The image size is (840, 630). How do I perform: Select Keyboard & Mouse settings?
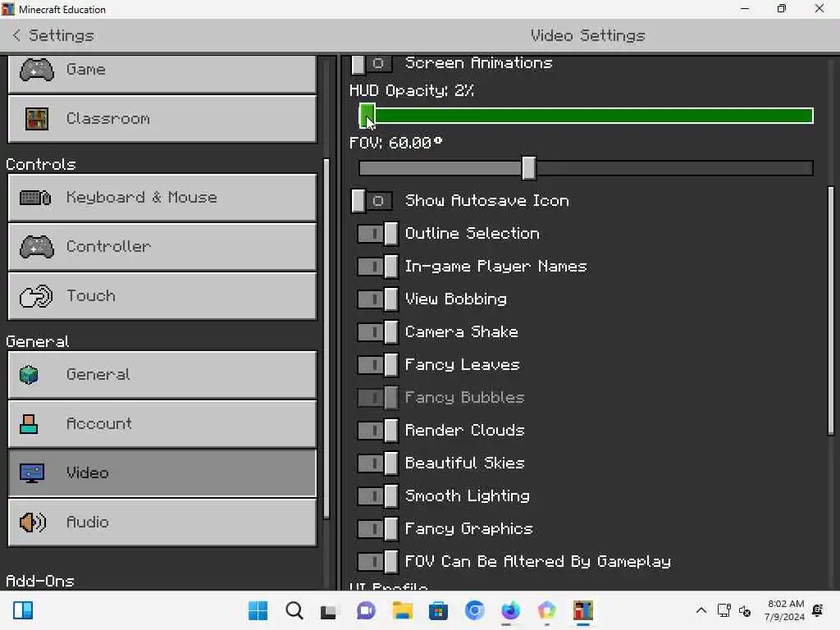[x=162, y=198]
